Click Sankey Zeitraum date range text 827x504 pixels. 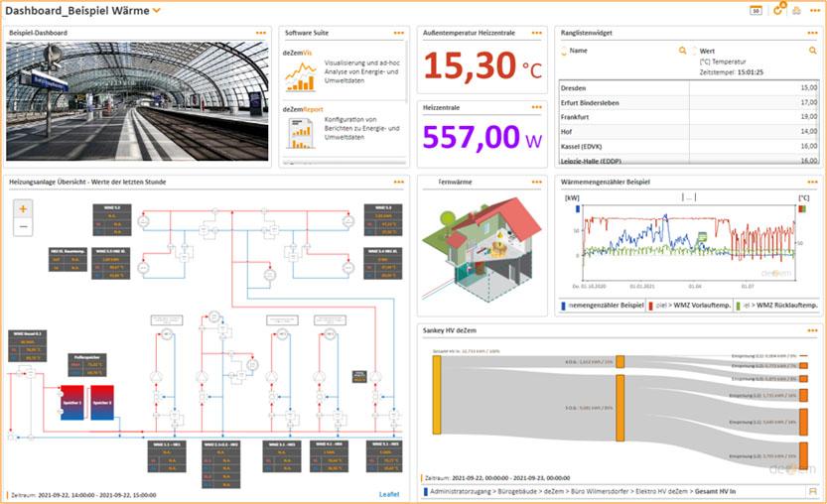click(x=497, y=477)
